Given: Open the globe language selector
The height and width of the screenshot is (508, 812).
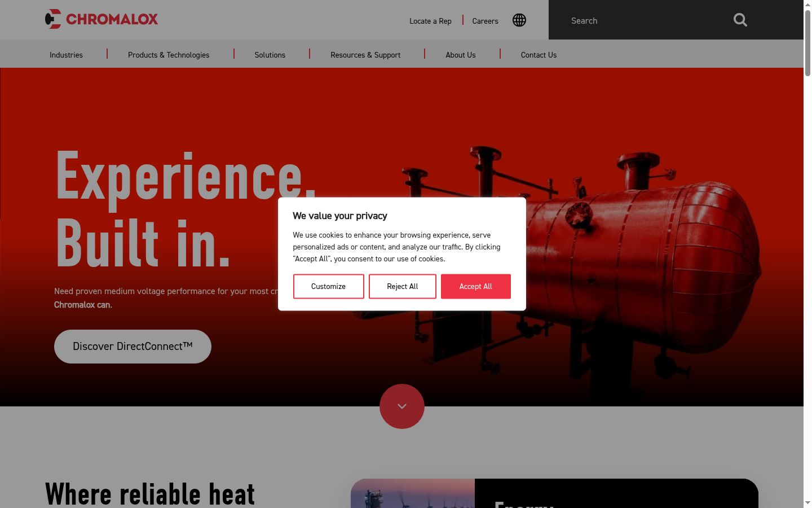Looking at the screenshot, I should pos(519,20).
